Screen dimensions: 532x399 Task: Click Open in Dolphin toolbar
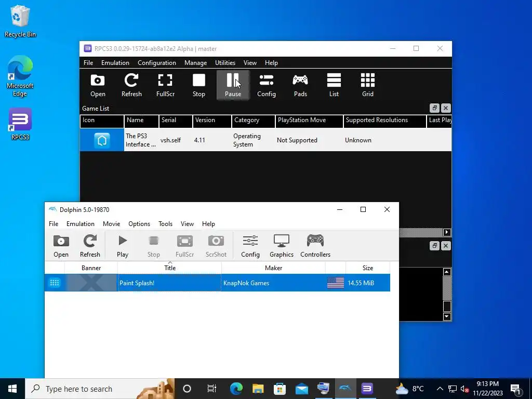tap(61, 246)
